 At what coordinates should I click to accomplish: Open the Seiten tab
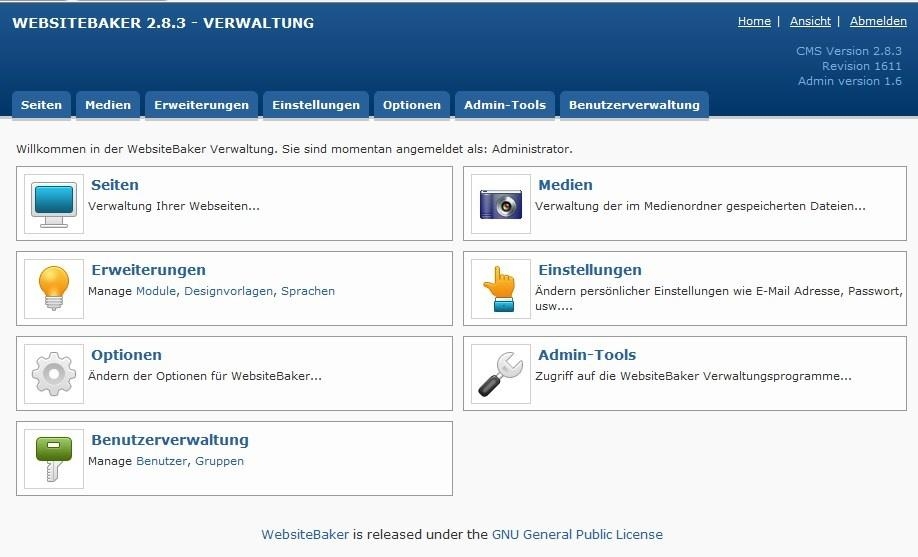click(x=41, y=105)
